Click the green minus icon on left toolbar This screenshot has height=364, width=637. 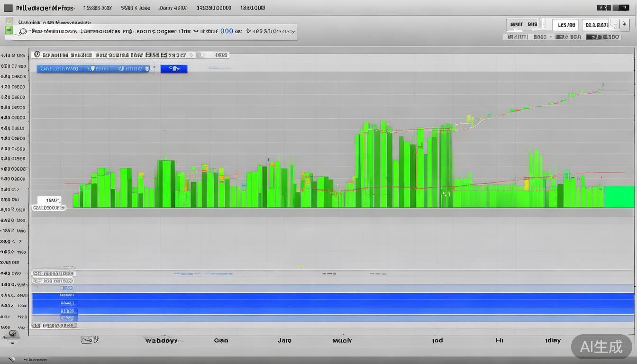point(9,31)
